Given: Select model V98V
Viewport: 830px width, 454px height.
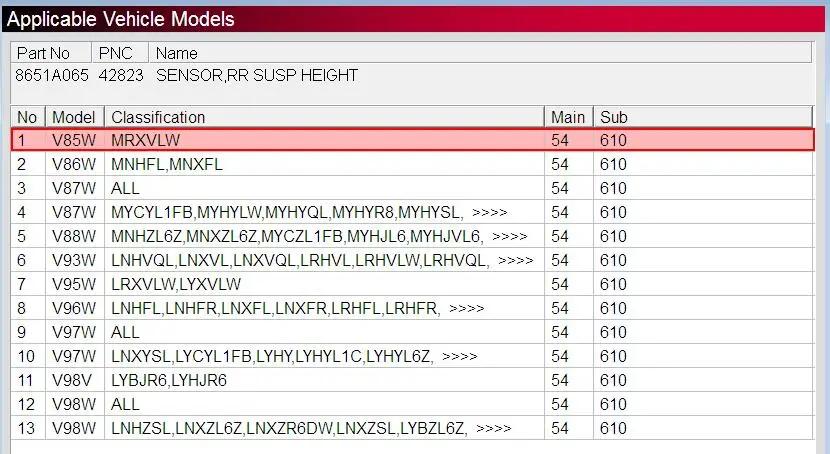Looking at the screenshot, I should pyautogui.click(x=73, y=380).
